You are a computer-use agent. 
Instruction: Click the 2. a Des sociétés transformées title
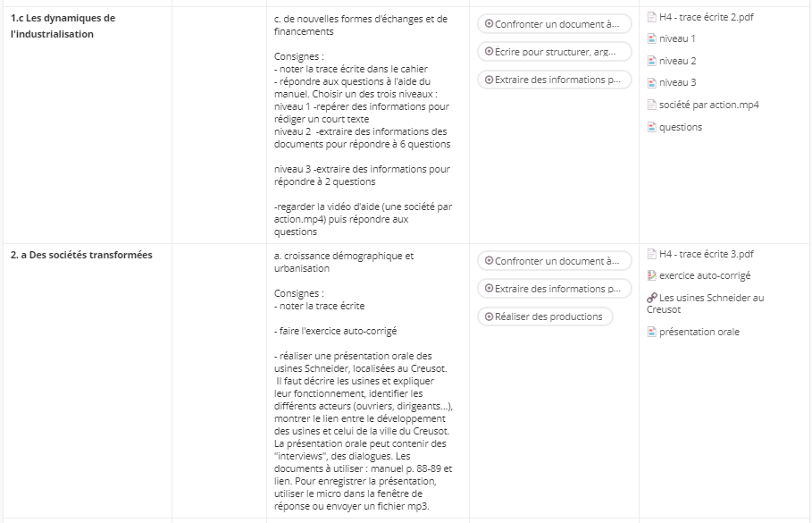(x=81, y=255)
